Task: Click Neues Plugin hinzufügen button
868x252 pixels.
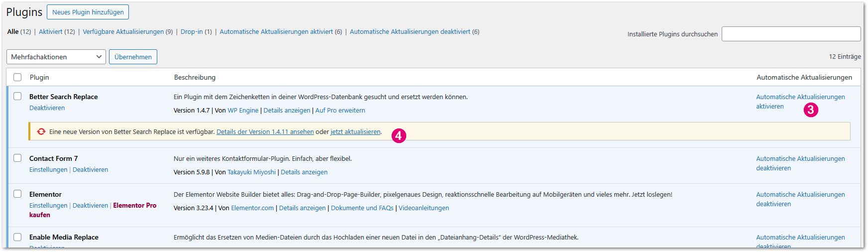Action: coord(88,12)
